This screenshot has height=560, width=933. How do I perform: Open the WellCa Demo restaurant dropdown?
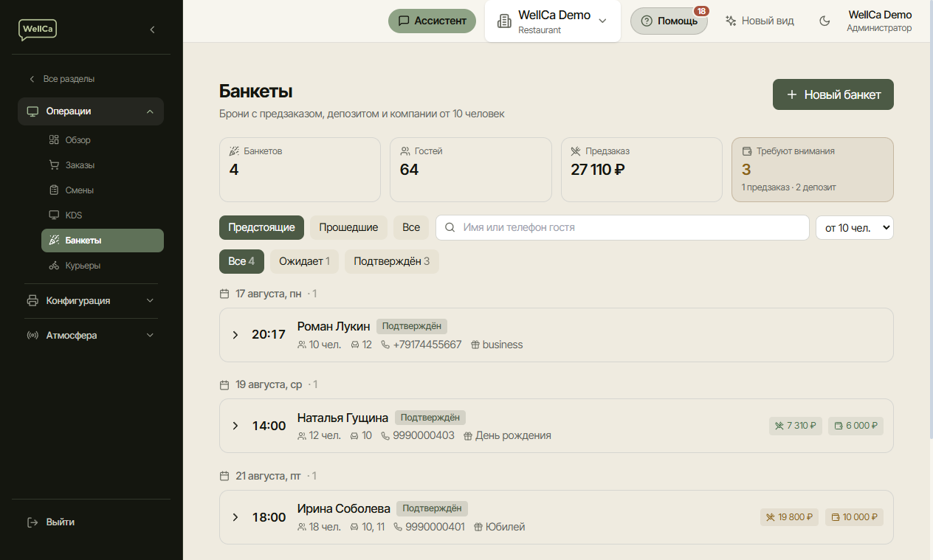click(x=553, y=21)
